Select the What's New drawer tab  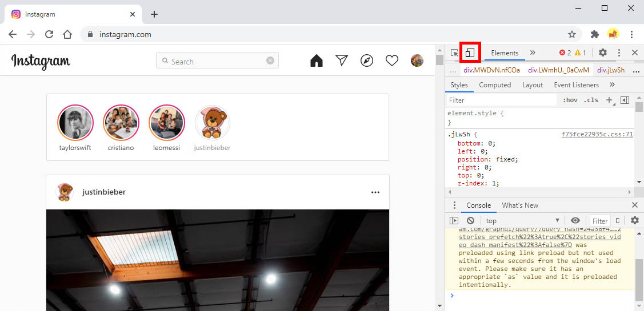pyautogui.click(x=520, y=205)
